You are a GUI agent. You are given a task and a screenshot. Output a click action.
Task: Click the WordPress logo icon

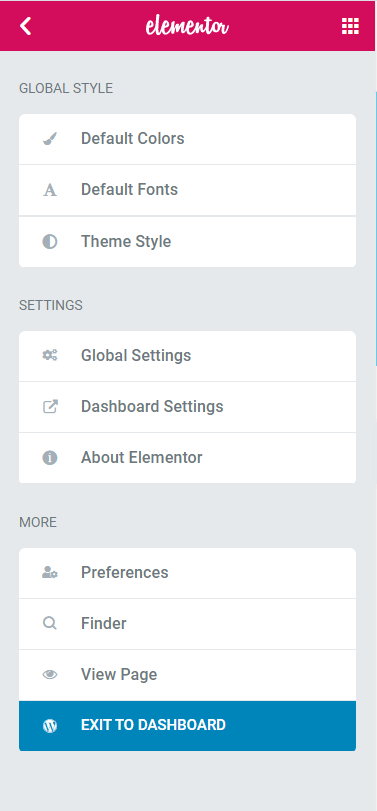click(x=50, y=726)
